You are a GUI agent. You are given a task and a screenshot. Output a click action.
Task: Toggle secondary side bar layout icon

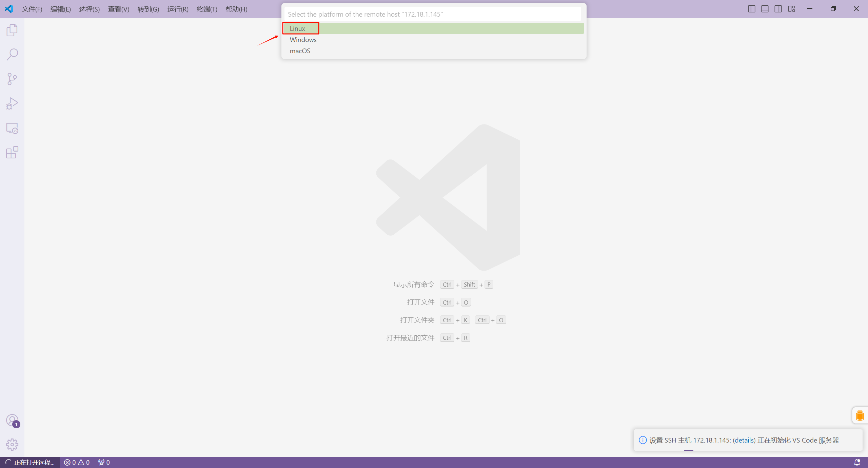point(778,9)
